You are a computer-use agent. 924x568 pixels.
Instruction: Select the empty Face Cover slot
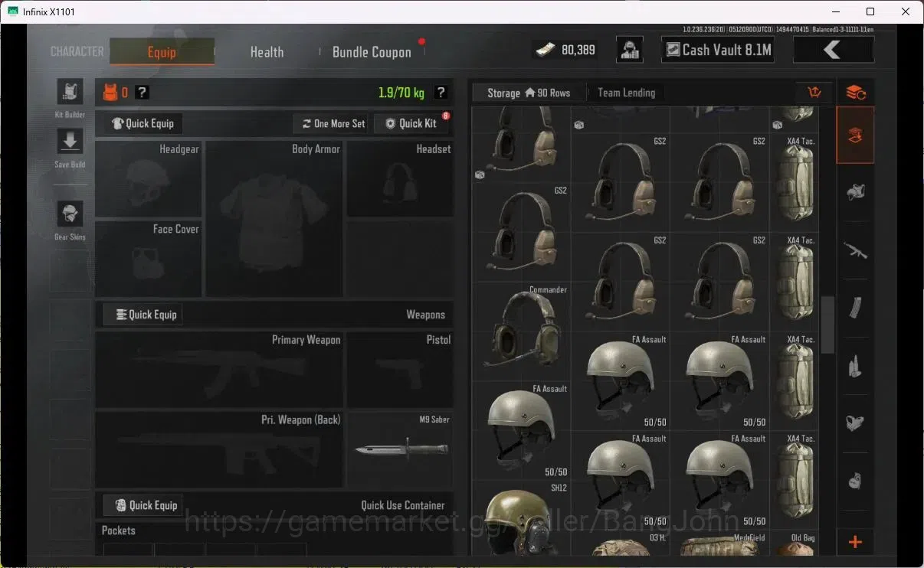[x=149, y=259]
